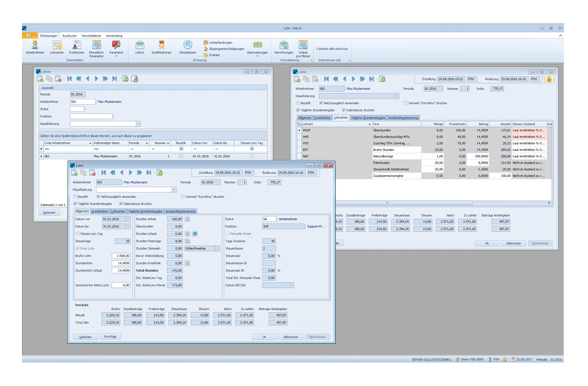Toggle Steuern pro Tag checkbox
Viewport: 588px width, 386px height.
tap(77, 233)
